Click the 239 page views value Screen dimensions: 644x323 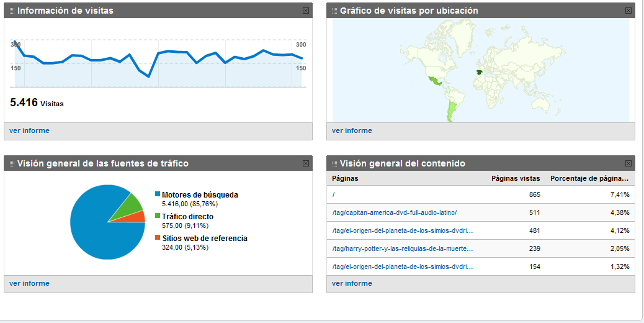click(x=535, y=249)
